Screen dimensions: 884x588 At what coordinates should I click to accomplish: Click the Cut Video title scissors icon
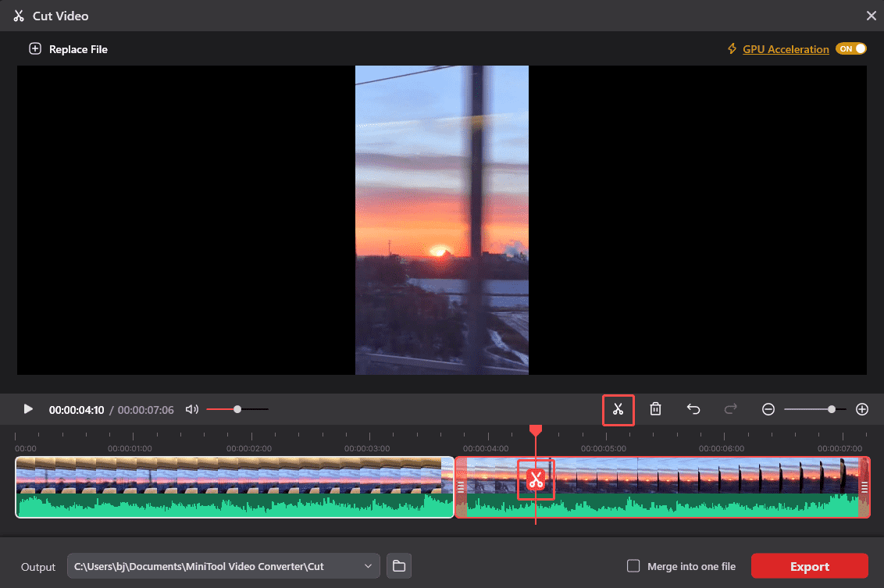[x=19, y=16]
